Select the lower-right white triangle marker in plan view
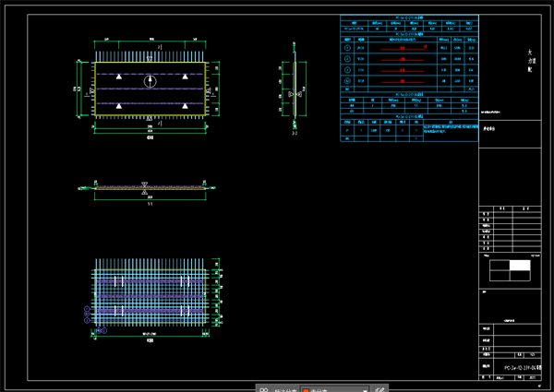Image resolution: width=554 pixels, height=392 pixels. coord(185,106)
